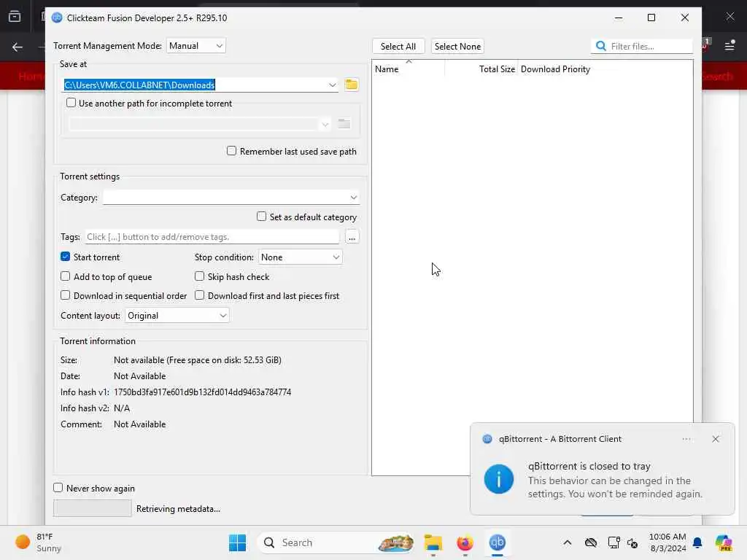Go back in the browser window behind
The width and height of the screenshot is (747, 560).
[x=18, y=47]
